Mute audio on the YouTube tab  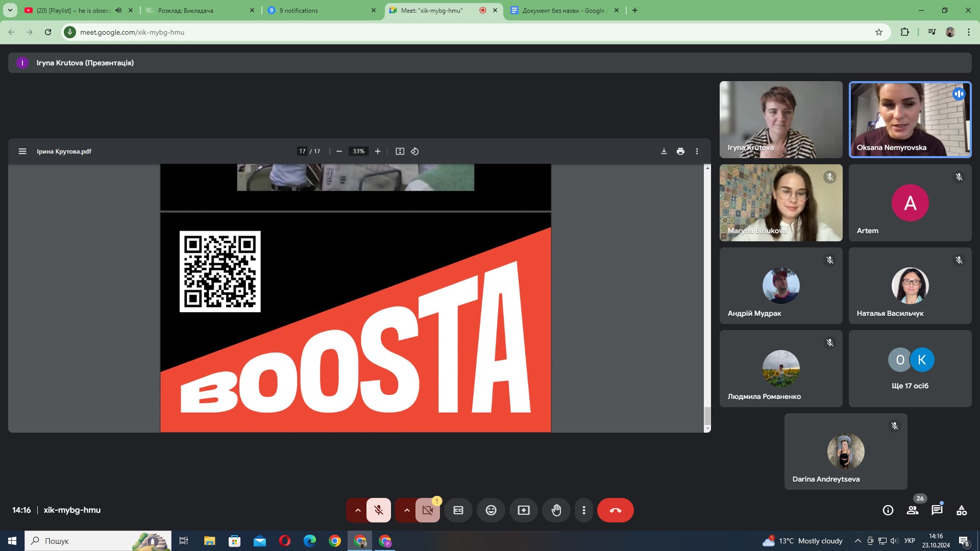click(118, 10)
